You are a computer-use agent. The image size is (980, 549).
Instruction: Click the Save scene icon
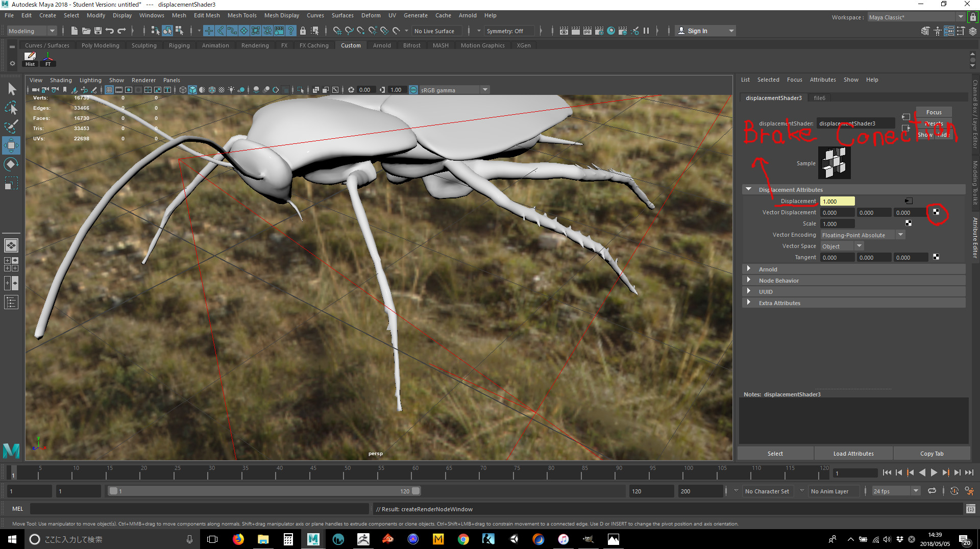click(98, 31)
